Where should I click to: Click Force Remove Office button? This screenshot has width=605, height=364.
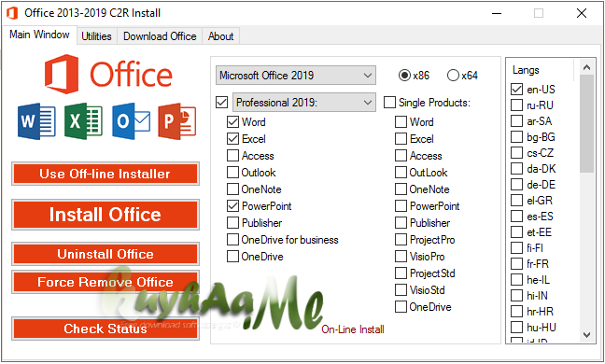pos(106,282)
